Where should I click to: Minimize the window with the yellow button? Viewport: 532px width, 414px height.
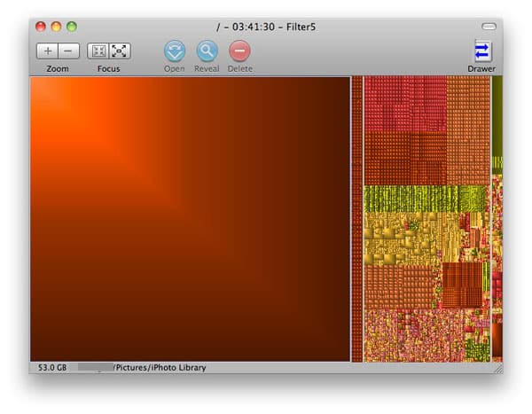tap(57, 27)
